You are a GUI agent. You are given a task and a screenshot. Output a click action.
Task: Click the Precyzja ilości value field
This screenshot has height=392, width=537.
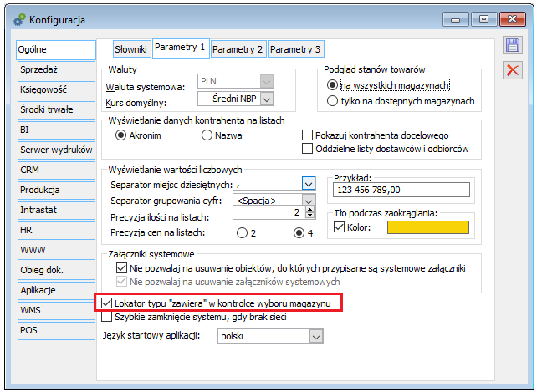[x=269, y=212]
